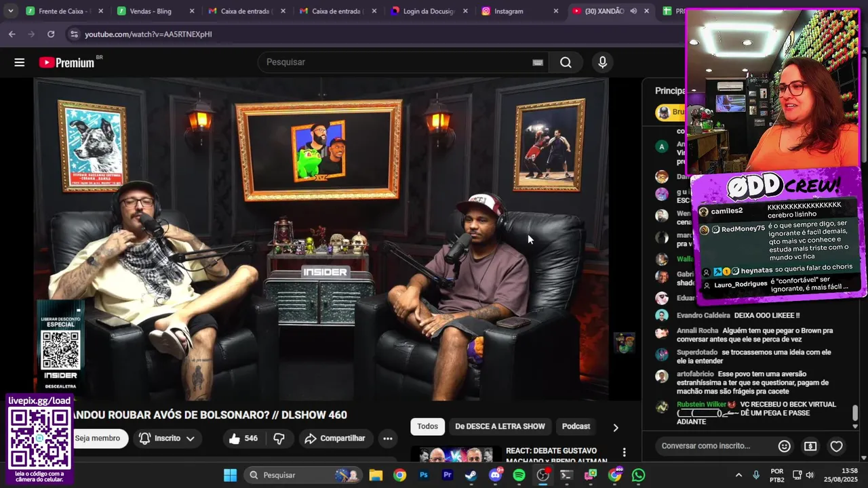Click Annali Rocha's name in chat
Screen dimensions: 868x488
[x=697, y=331]
